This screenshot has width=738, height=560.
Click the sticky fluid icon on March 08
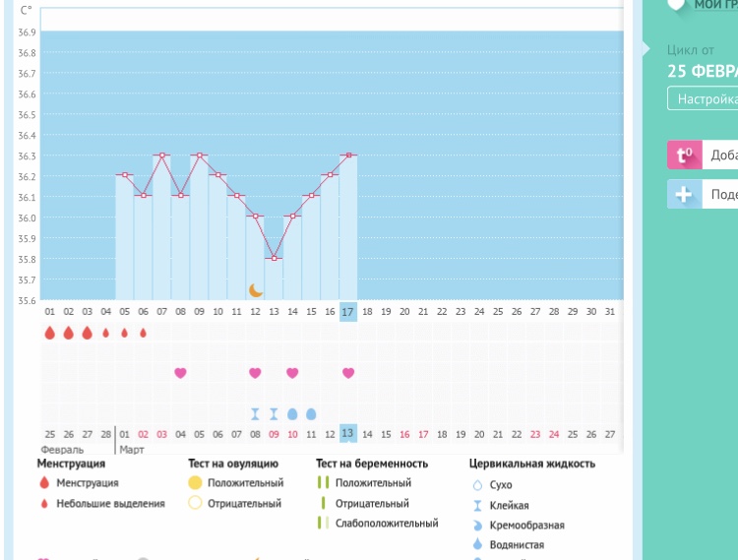(256, 413)
